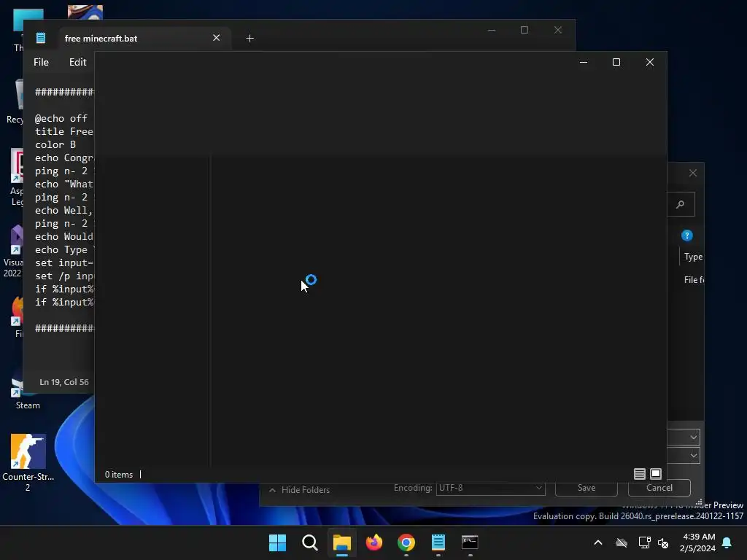Close the front Explorer window
Screen dimensions: 747x560
click(650, 63)
